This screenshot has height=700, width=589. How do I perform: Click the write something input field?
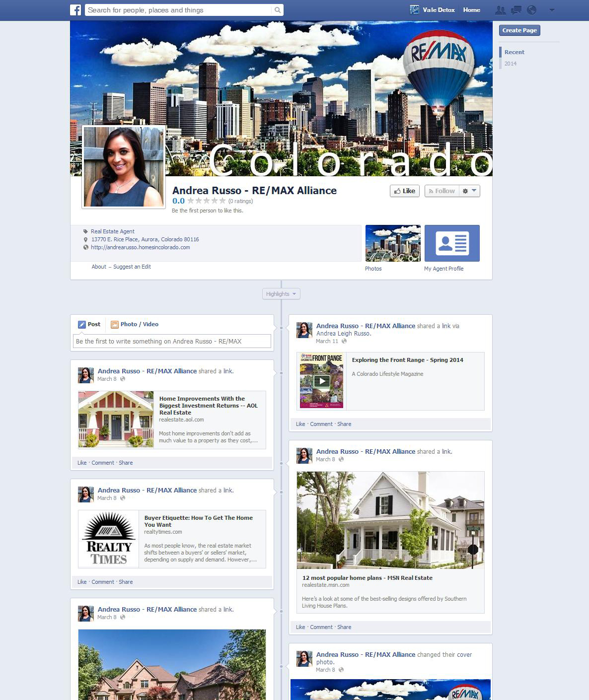point(172,342)
